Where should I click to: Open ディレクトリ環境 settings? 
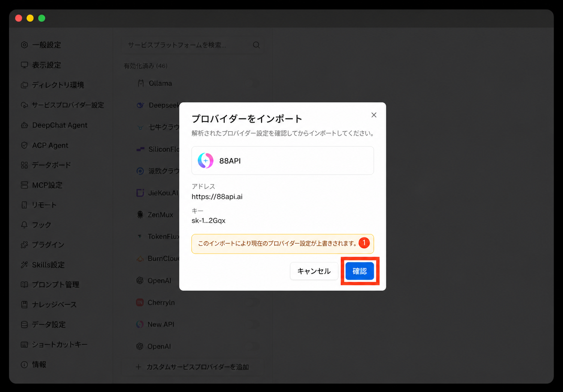point(52,85)
